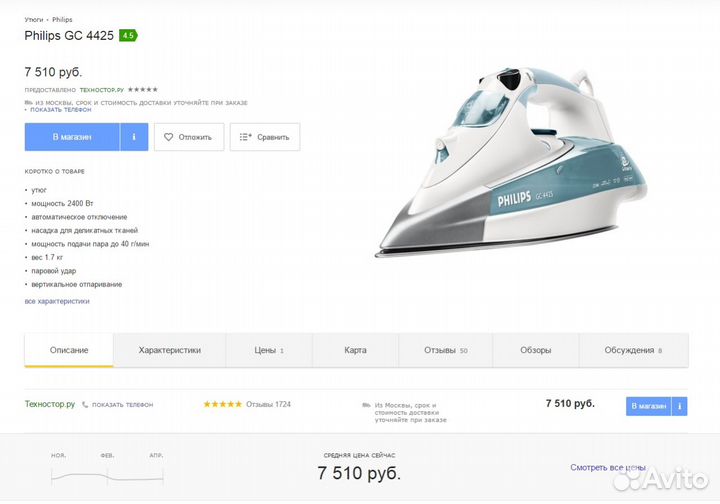Click the five gold stars rating
The image size is (720, 504).
point(222,405)
